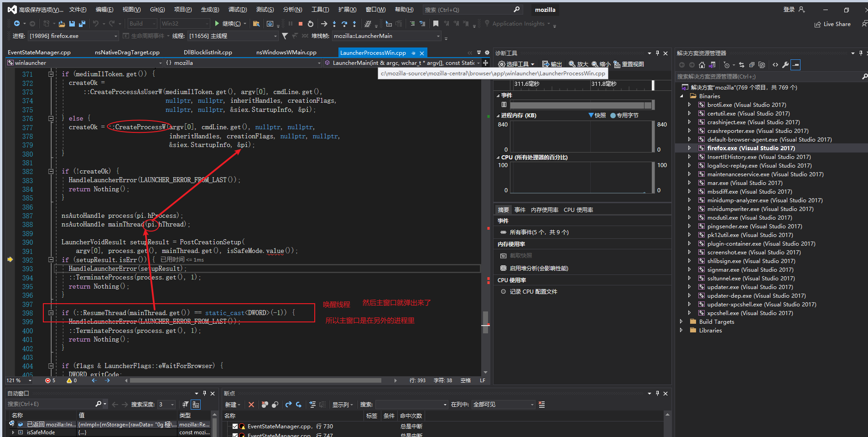The height and width of the screenshot is (437, 868).
Task: Click the Show Next Statement arrow icon
Action: (x=324, y=24)
